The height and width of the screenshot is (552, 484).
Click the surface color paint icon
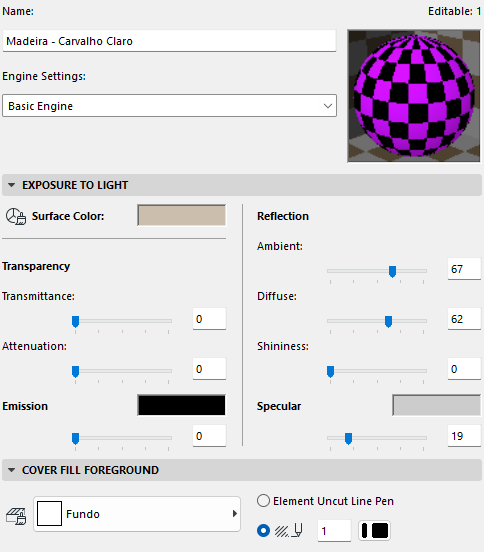[16, 216]
